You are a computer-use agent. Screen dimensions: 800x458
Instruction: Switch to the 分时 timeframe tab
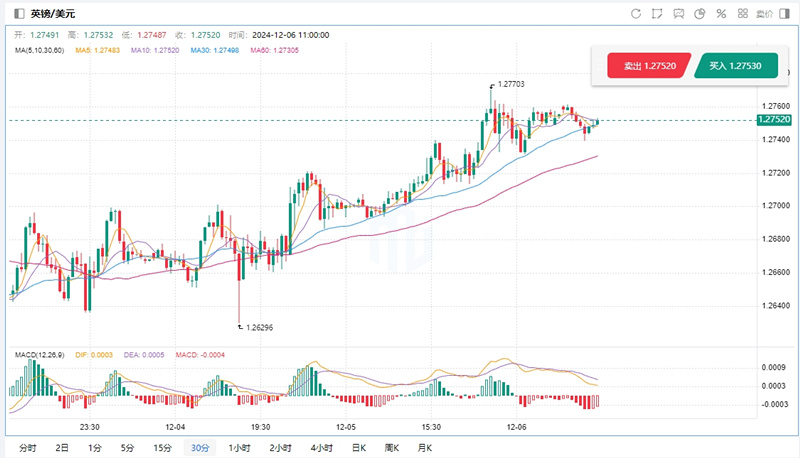coord(27,447)
